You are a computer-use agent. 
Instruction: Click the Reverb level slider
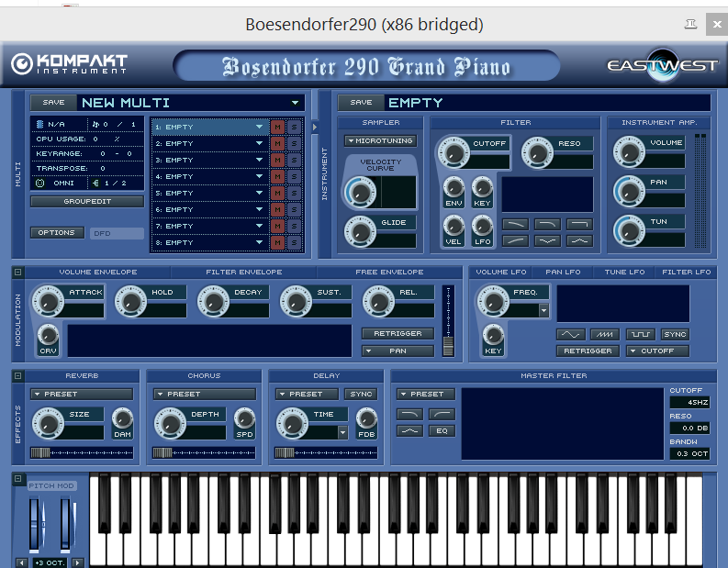[x=82, y=452]
